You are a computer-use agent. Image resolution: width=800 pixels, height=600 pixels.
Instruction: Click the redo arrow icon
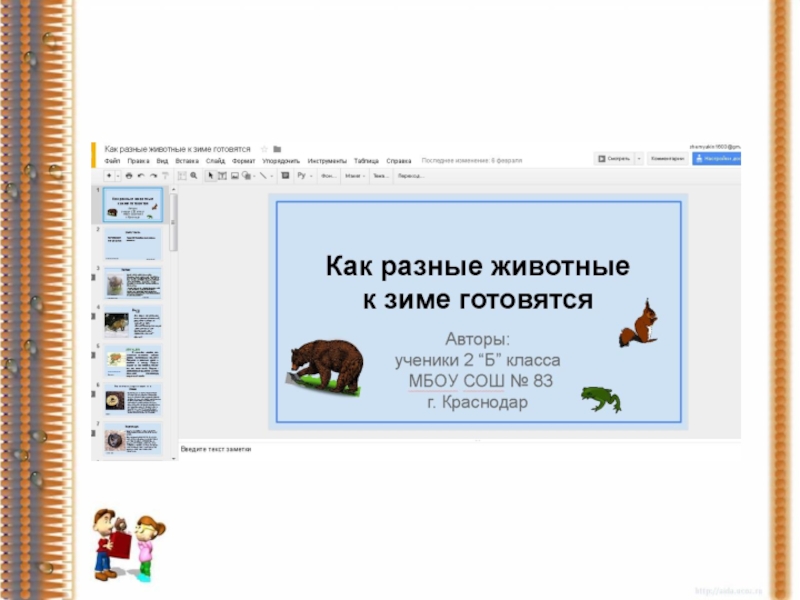pyautogui.click(x=154, y=176)
